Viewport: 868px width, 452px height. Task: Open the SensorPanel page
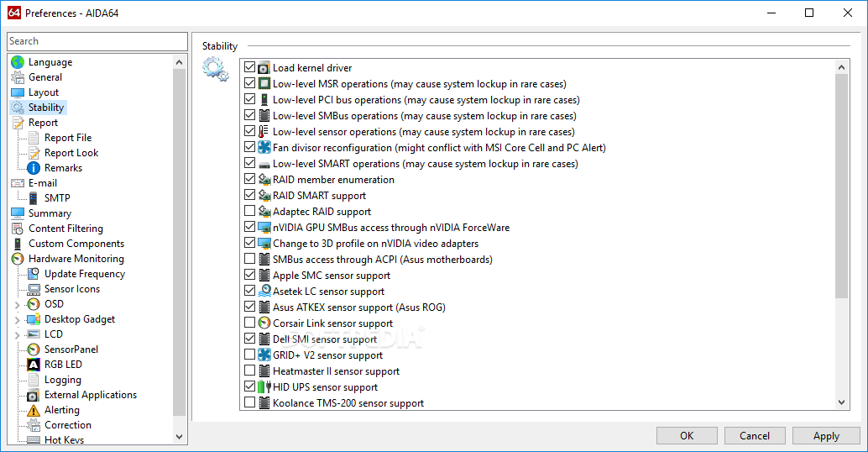point(71,350)
